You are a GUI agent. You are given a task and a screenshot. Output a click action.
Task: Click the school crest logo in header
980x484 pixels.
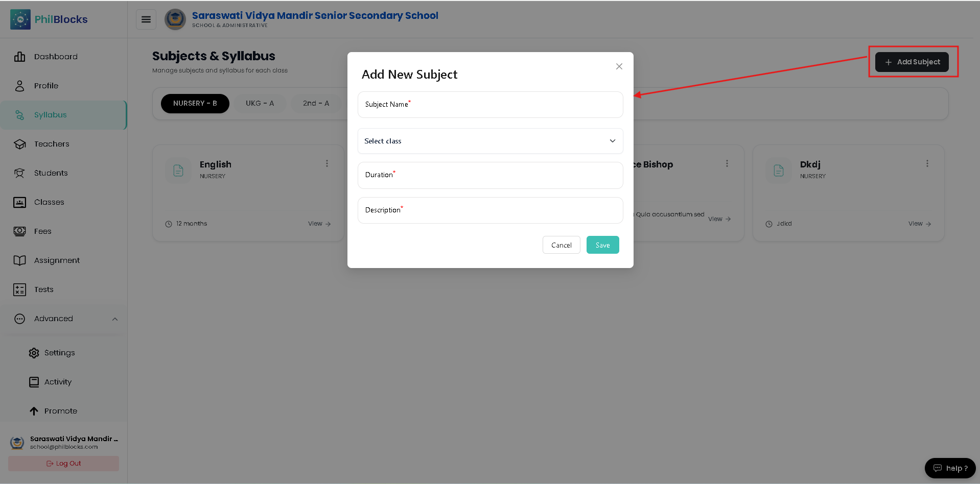coord(175,19)
